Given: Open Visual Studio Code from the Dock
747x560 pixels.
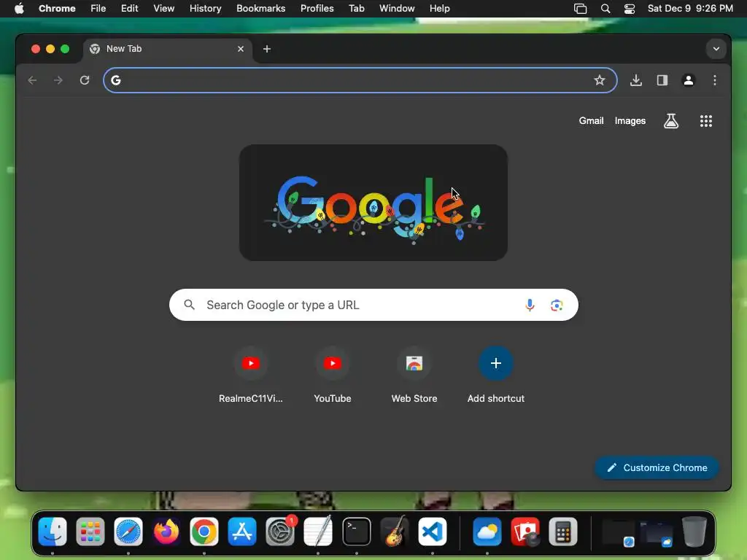Looking at the screenshot, I should 433,532.
